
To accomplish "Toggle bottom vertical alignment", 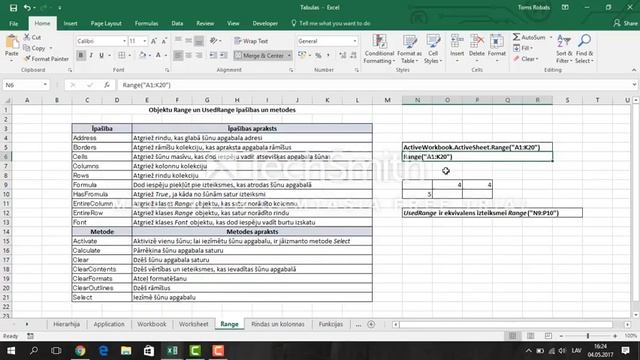I will [199, 41].
